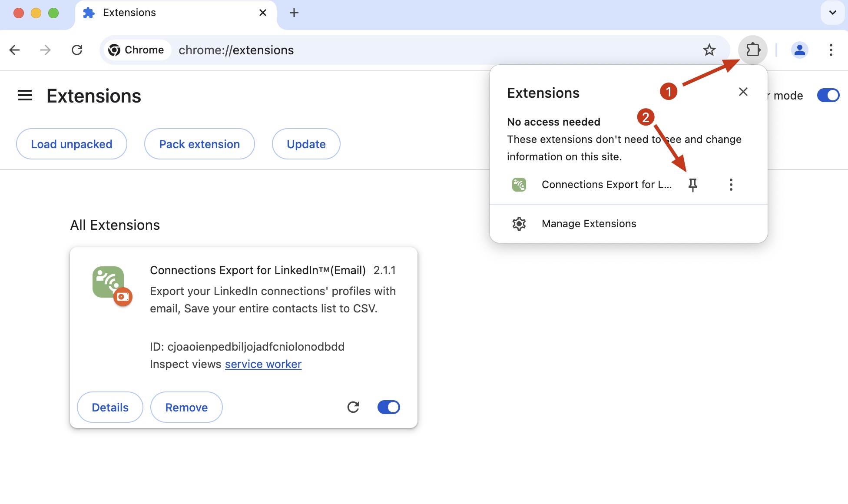Go forward to next page

click(45, 50)
